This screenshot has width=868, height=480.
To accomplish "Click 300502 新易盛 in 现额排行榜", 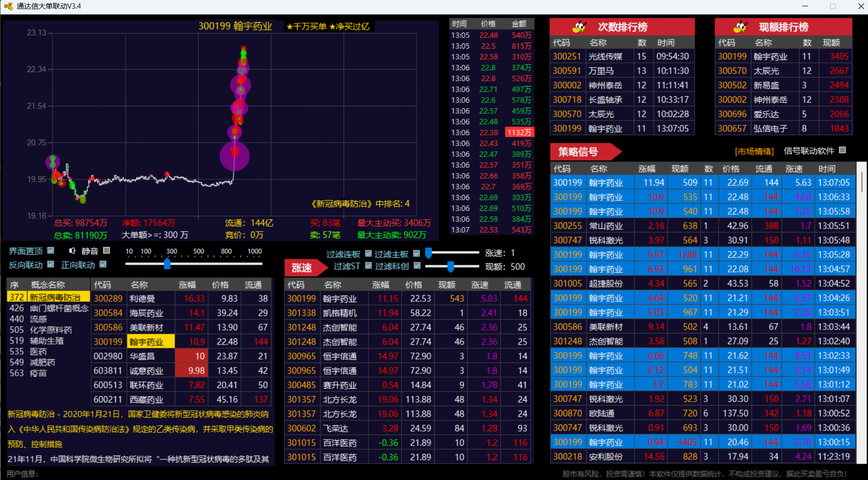I will coord(783,85).
